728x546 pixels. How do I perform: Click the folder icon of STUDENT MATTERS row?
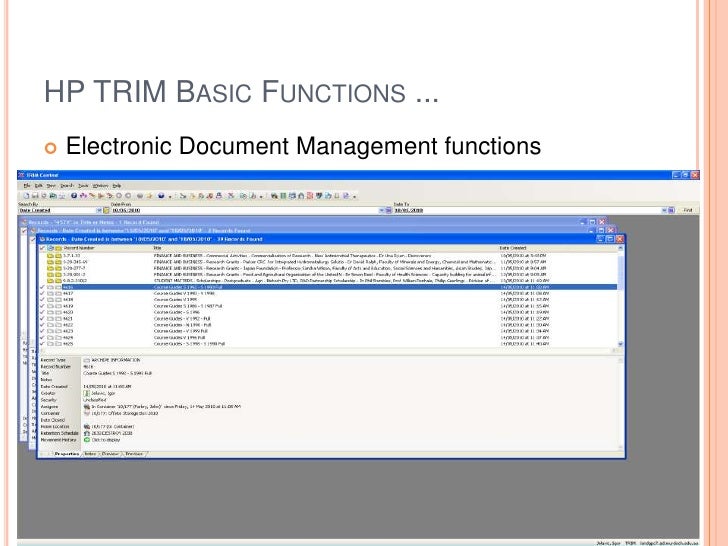(51, 281)
